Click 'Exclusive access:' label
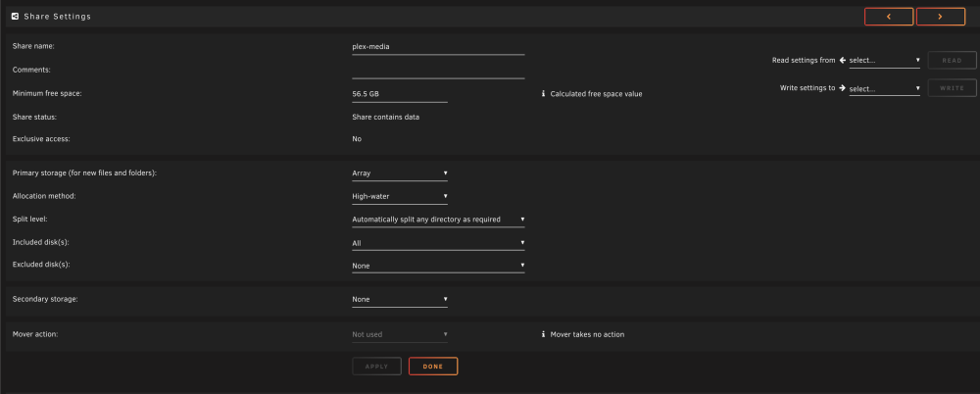This screenshot has height=394, width=980. [x=41, y=139]
